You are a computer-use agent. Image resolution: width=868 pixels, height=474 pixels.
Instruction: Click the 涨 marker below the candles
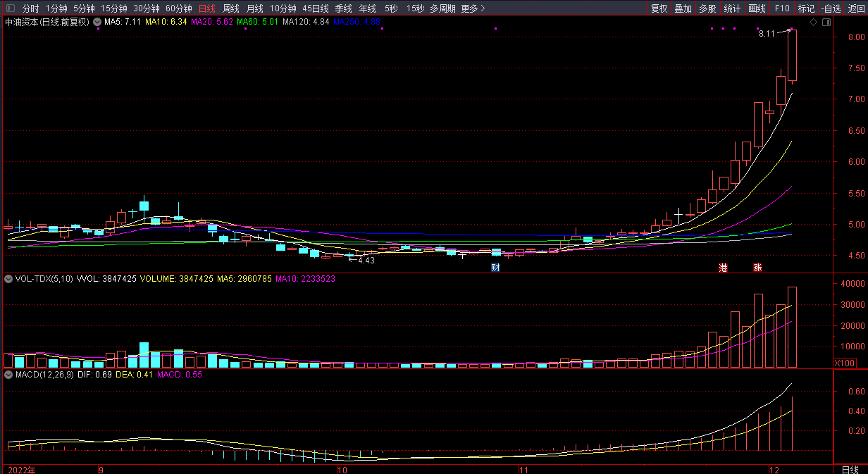(757, 268)
